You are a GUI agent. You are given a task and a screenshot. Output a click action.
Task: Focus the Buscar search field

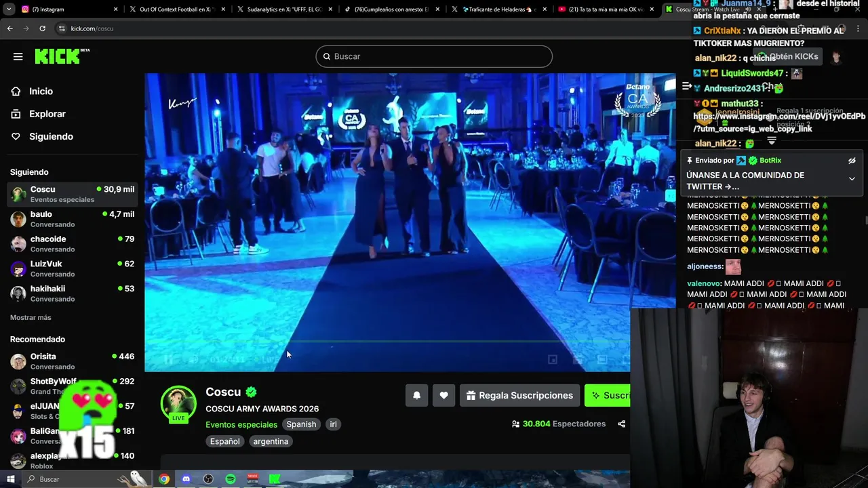pyautogui.click(x=434, y=56)
